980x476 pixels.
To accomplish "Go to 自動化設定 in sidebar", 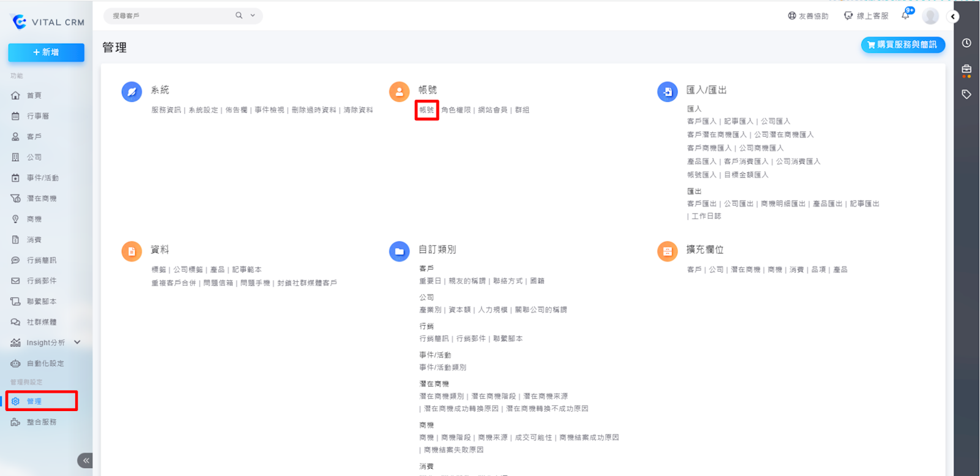I will 45,363.
